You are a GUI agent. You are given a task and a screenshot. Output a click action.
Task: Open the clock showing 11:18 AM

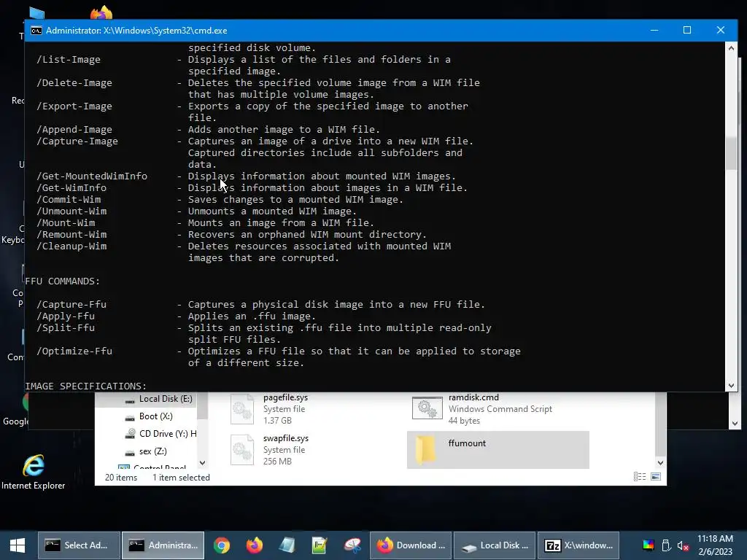pos(715,545)
